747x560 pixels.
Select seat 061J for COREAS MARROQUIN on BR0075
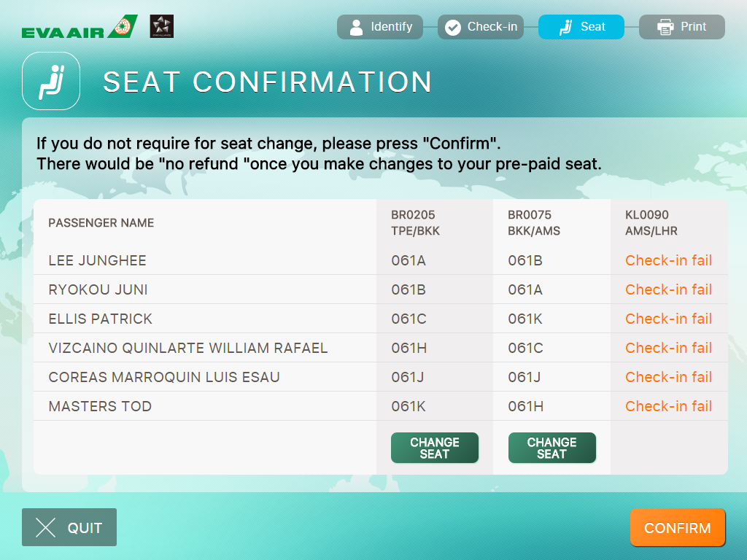point(525,377)
